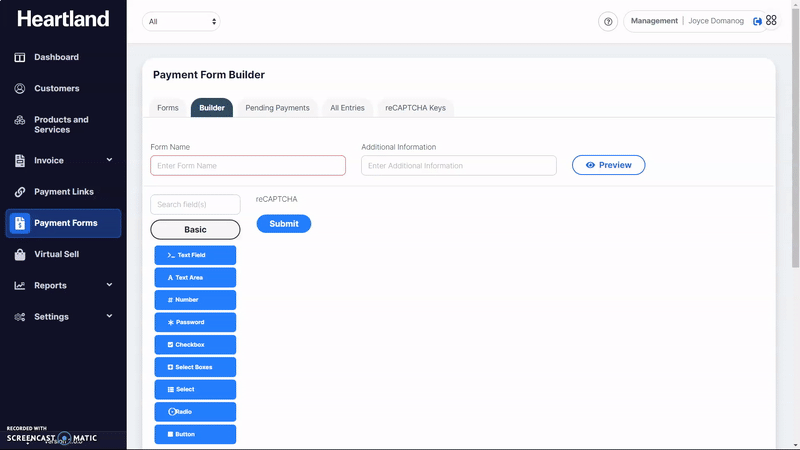Collapse the Basic components group

point(195,230)
